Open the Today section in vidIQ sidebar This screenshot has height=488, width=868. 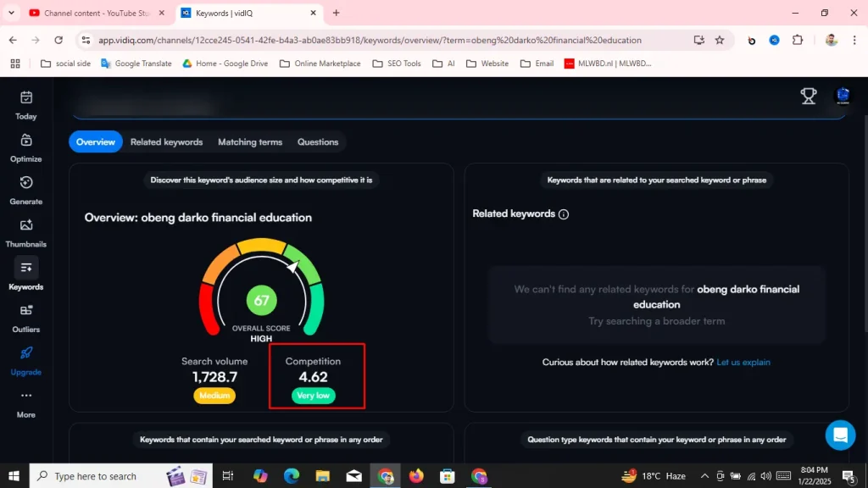tap(25, 103)
